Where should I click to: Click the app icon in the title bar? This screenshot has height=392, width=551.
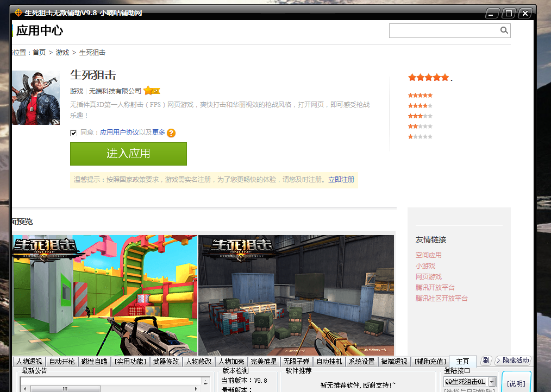point(18,13)
